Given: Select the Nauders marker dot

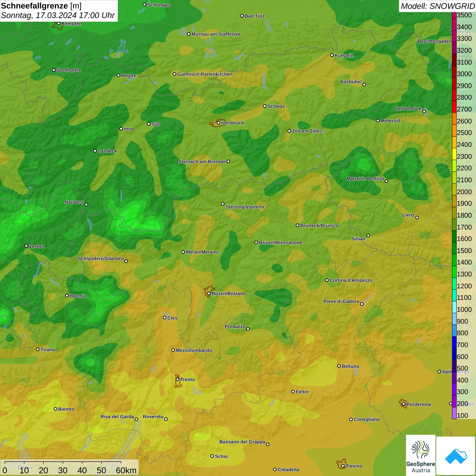Looking at the screenshot, I should pyautogui.click(x=86, y=204).
